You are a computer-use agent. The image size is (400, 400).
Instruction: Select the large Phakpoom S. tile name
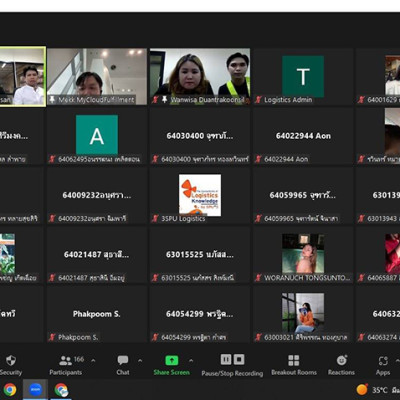pos(96,314)
